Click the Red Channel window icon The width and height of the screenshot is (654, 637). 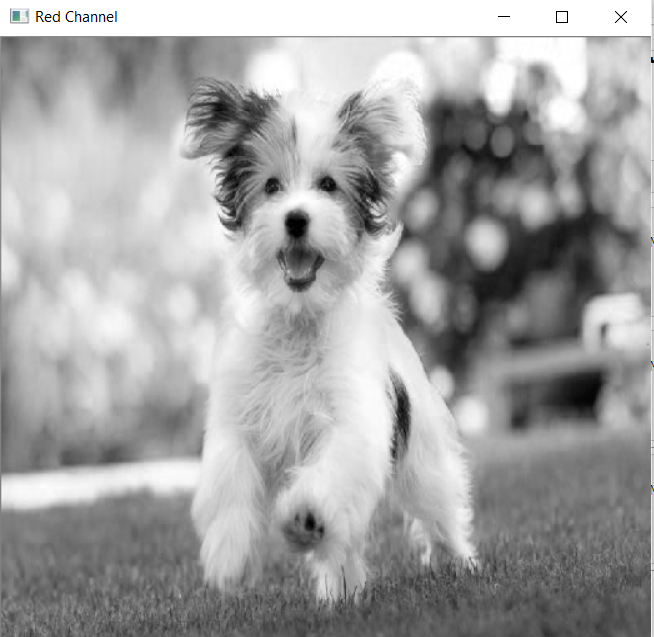click(19, 17)
